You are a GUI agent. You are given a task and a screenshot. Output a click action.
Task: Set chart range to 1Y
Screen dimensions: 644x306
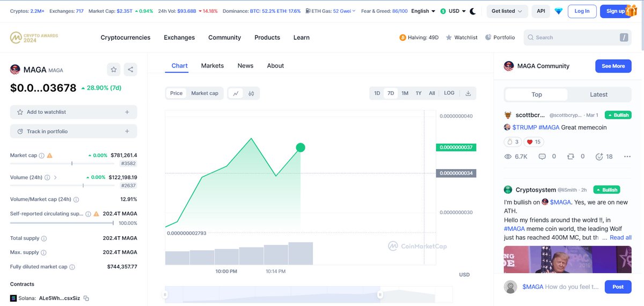pyautogui.click(x=419, y=93)
